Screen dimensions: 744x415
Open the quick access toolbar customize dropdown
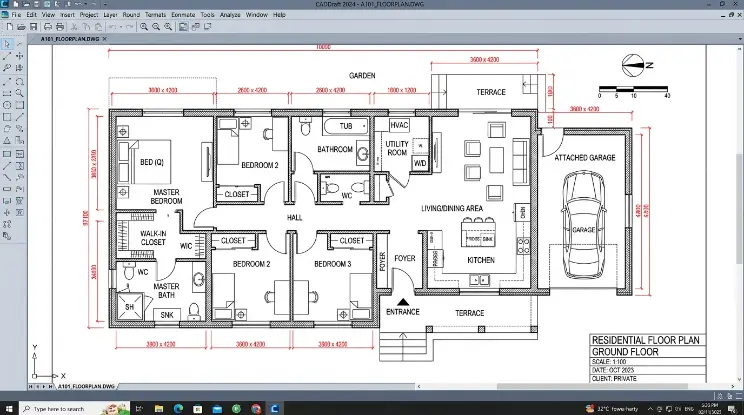coord(105,4)
